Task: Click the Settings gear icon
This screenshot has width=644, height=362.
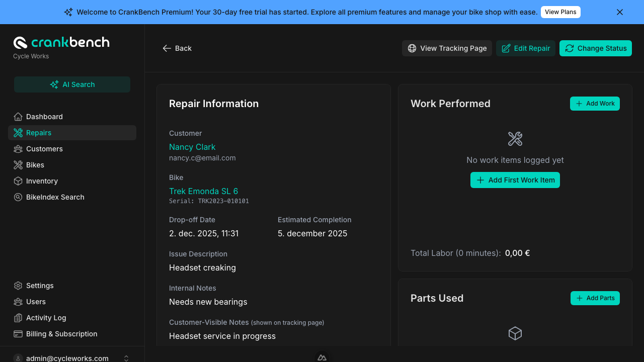Action: (18, 286)
